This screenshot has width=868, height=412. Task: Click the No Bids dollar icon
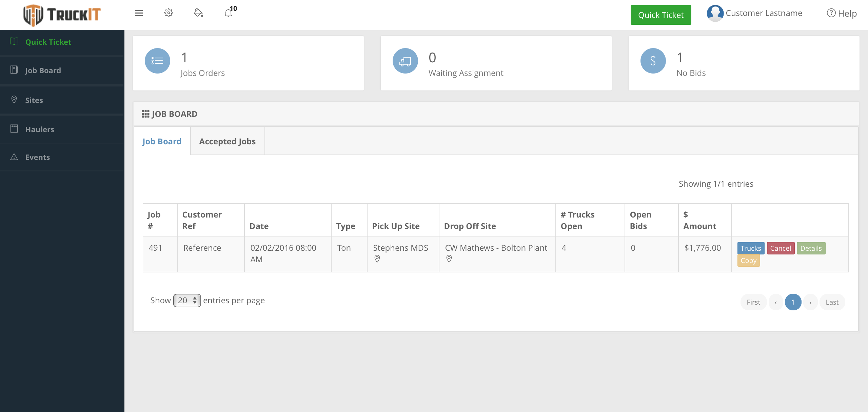653,61
